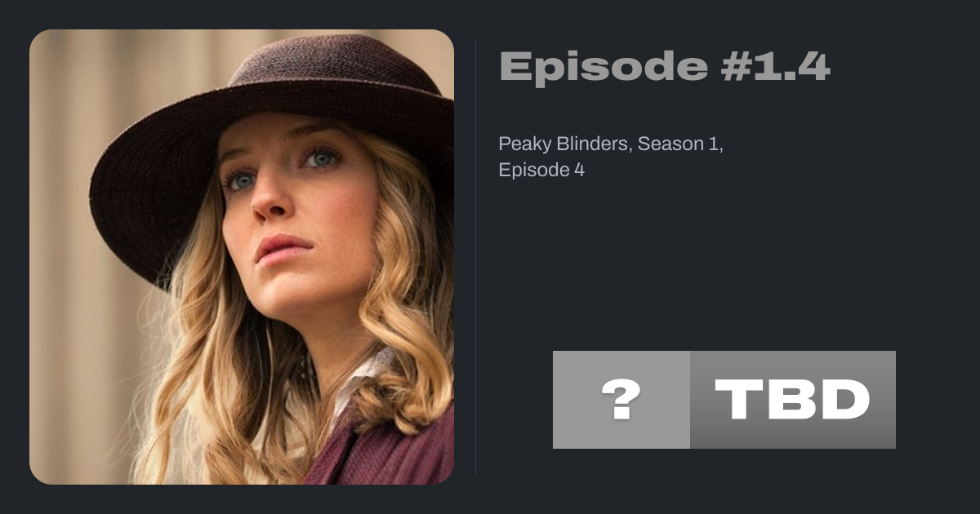Image resolution: width=980 pixels, height=514 pixels.
Task: Click the Peaky Blinders show name
Action: pyautogui.click(x=564, y=144)
